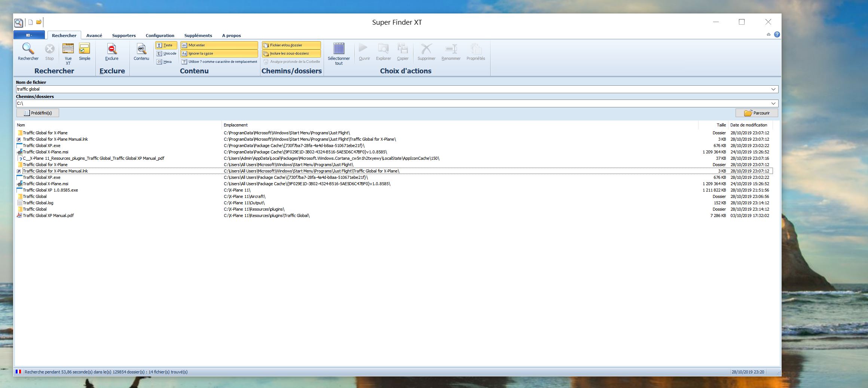Open help via blue question mark icon
Image resolution: width=868 pixels, height=388 pixels.
(x=777, y=34)
